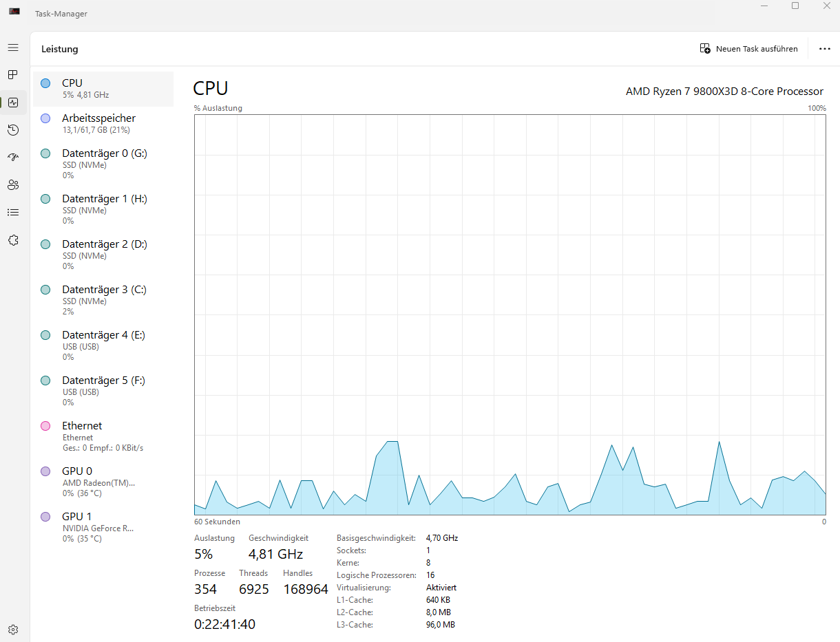
Task: Click the 'Neuen Task ausführen' button
Action: tap(749, 49)
